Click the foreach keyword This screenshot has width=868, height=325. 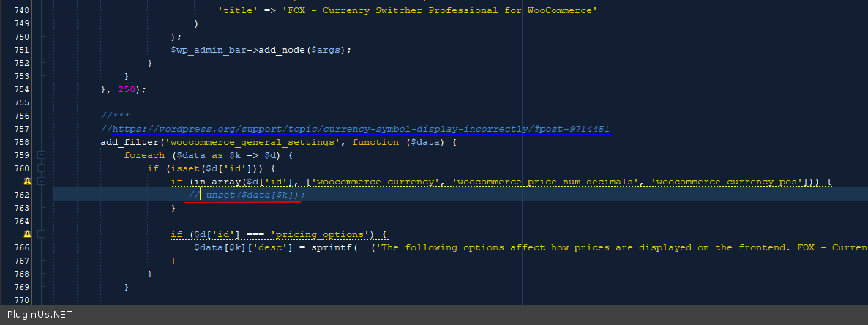pos(144,155)
